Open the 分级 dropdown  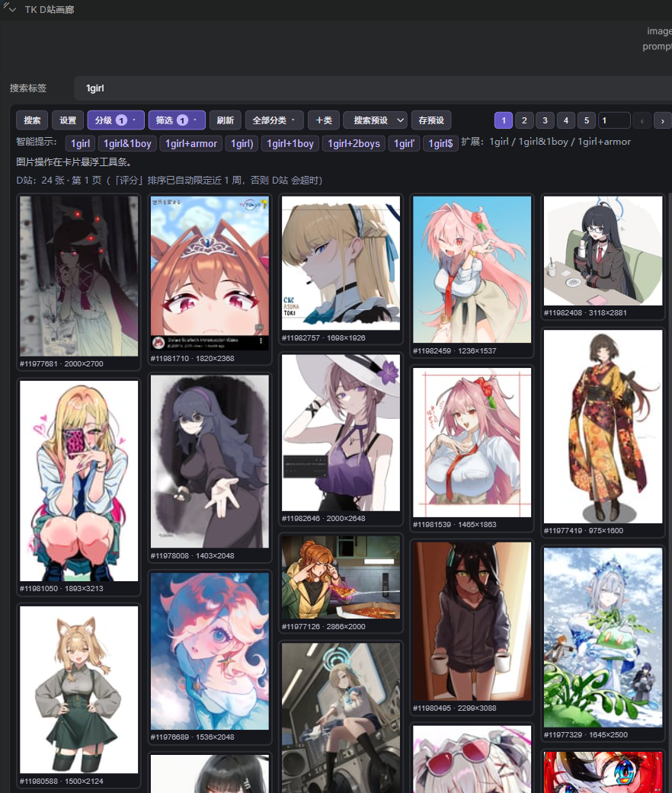click(116, 120)
